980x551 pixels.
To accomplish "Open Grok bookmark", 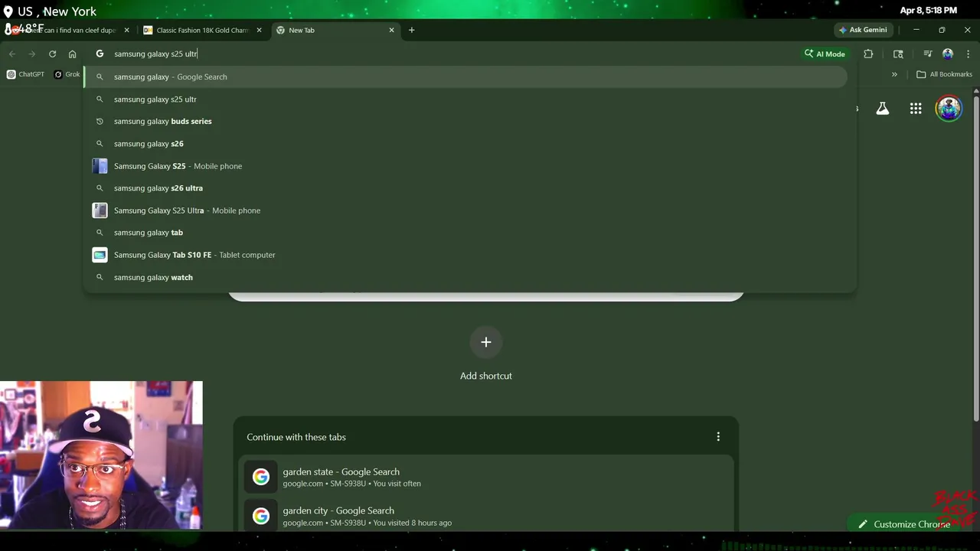I will coord(67,74).
